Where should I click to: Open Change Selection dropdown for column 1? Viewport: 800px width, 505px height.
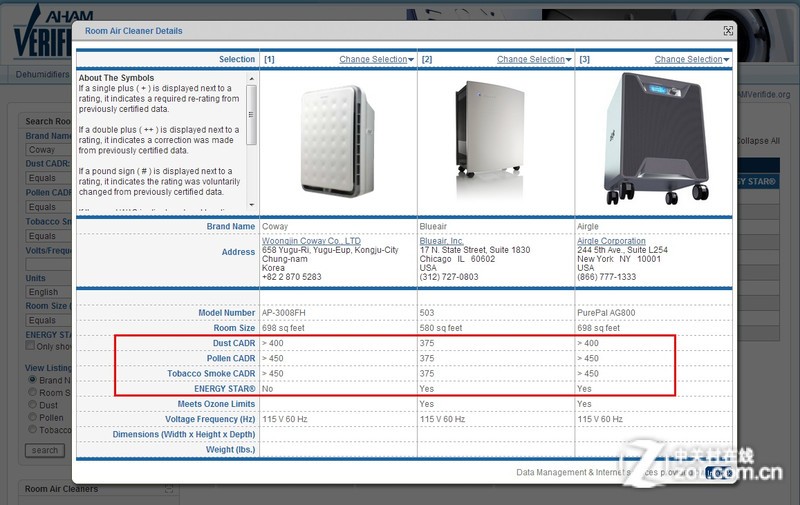(x=377, y=60)
